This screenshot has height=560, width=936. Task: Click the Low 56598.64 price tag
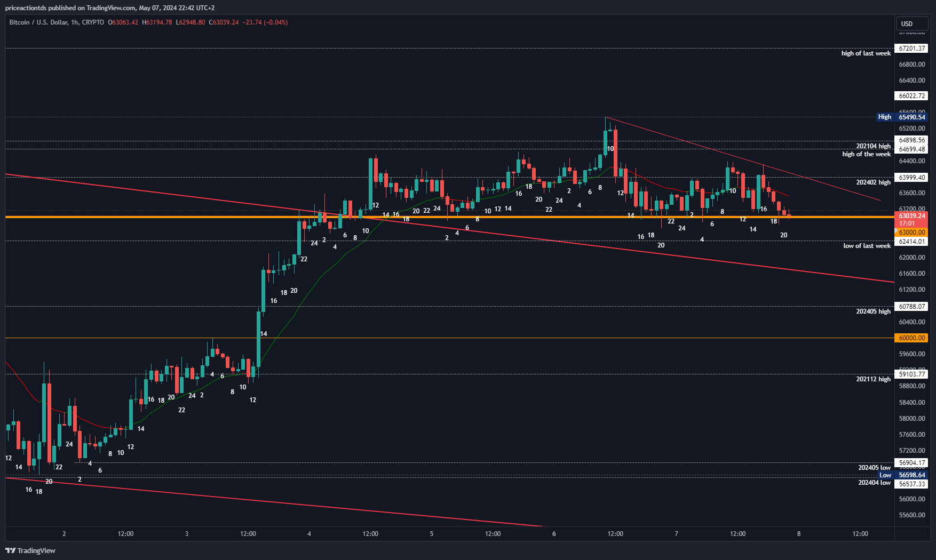[903, 475]
